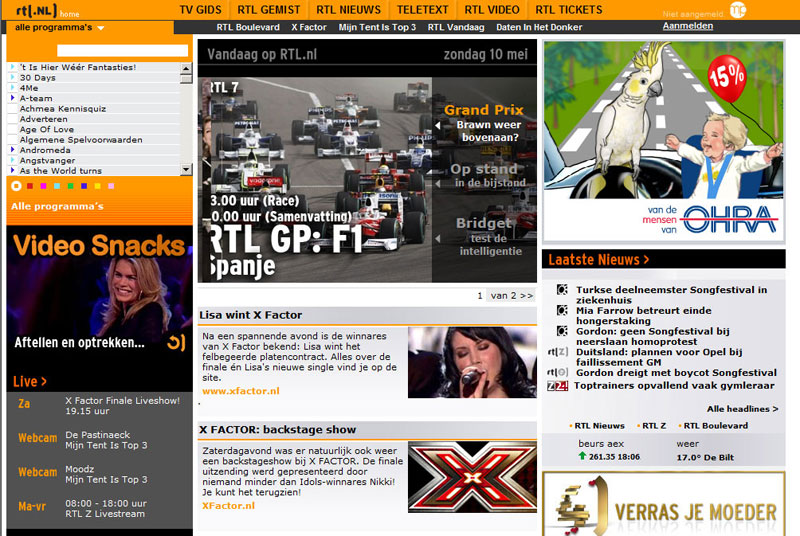Select the white circle program filter
800x536 pixels.
click(x=16, y=186)
